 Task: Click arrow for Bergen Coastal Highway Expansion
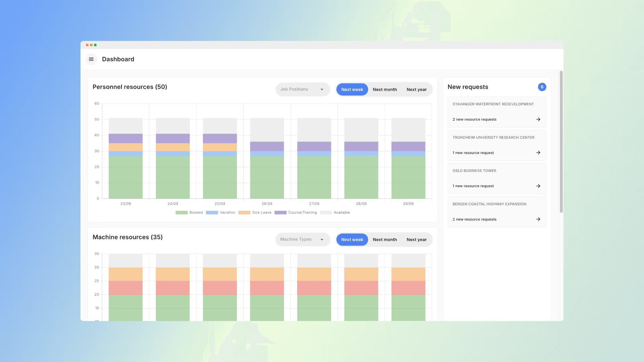pyautogui.click(x=538, y=219)
